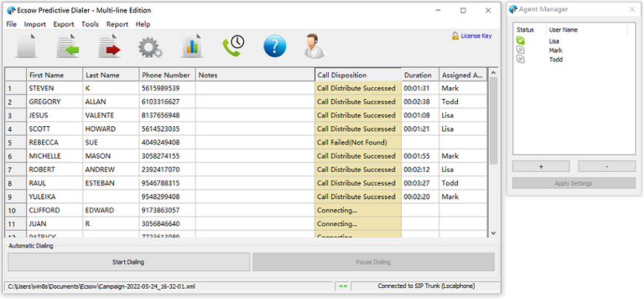This screenshot has height=299, width=644.
Task: Open settings with the gears icon
Action: coord(151,47)
